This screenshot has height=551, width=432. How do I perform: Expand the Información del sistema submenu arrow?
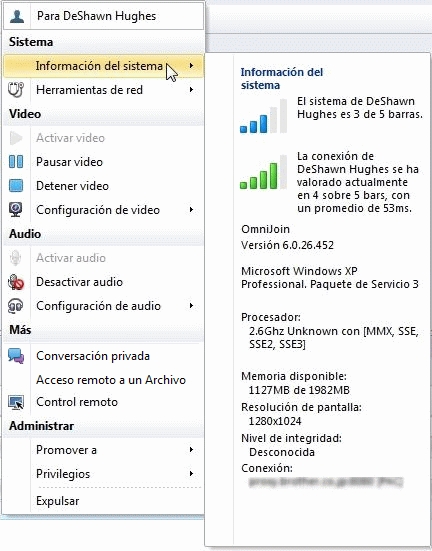point(191,66)
